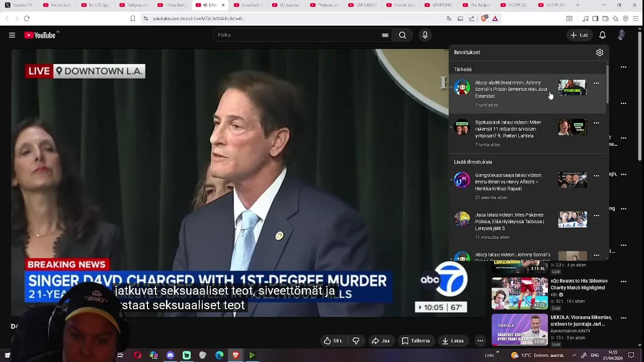This screenshot has width=644, height=362.
Task: Open the xQc Sidemen Charity Match thumbnail
Action: (520, 294)
